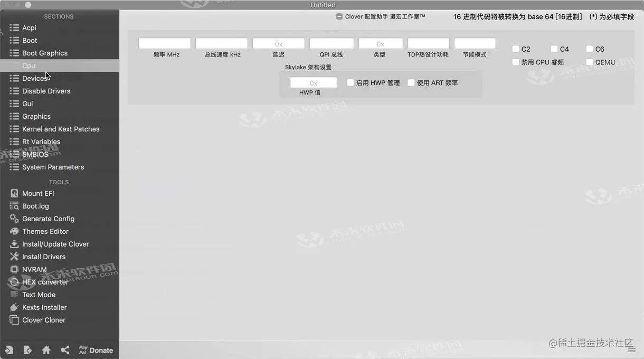Click the home icon in sidebar footer

46,350
